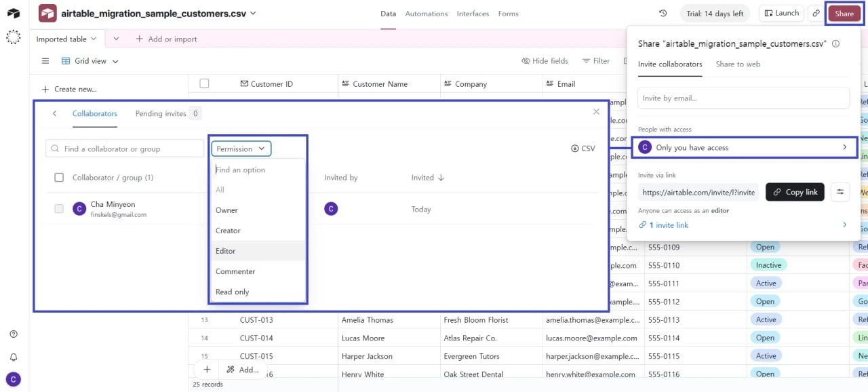Open invite link settings sliders icon
This screenshot has width=868, height=392.
(x=840, y=192)
